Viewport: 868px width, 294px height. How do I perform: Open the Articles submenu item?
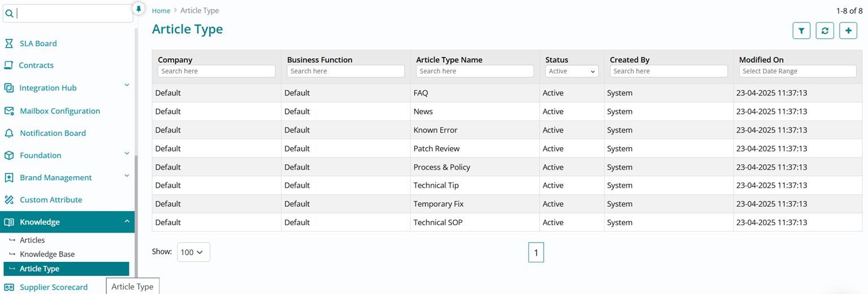(x=32, y=240)
